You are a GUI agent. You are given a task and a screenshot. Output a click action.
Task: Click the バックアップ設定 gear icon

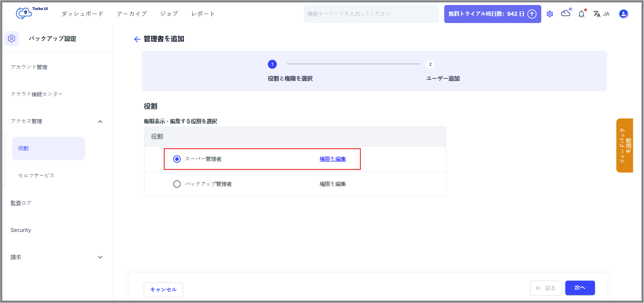(x=12, y=39)
